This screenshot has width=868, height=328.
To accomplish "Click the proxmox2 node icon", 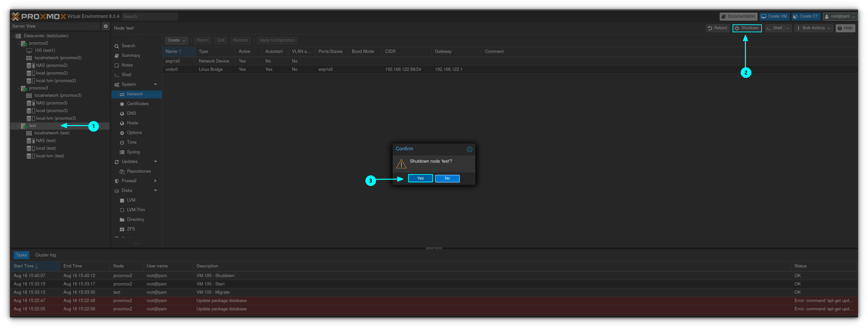I will [x=24, y=43].
